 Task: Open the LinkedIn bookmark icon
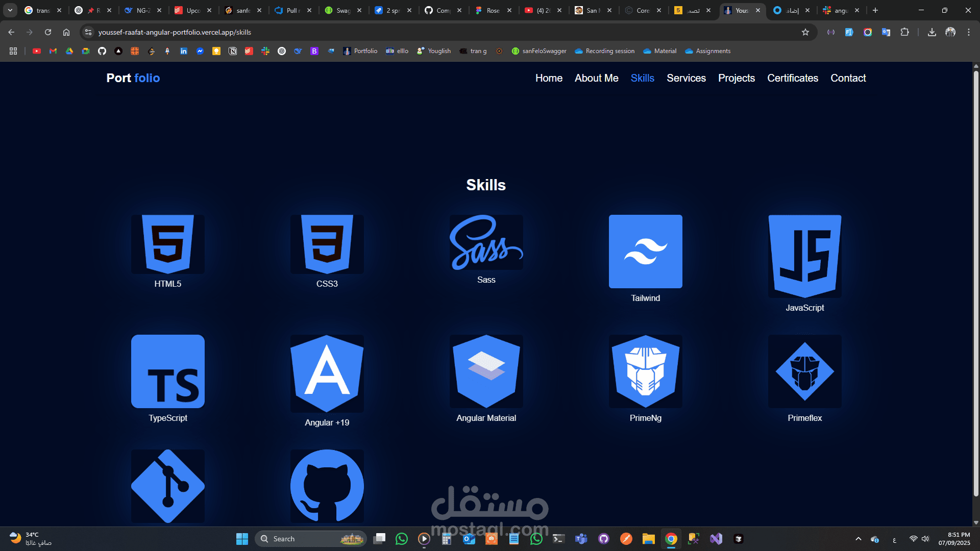click(x=184, y=51)
